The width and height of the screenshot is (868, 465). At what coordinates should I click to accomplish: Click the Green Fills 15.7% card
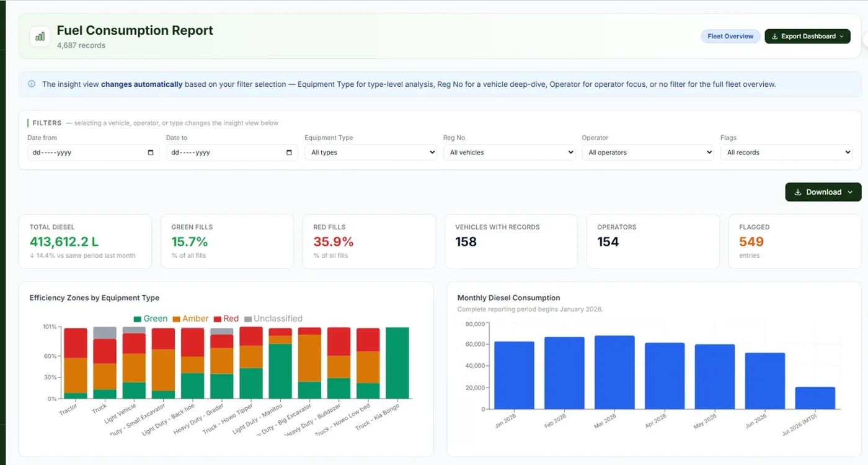click(227, 242)
